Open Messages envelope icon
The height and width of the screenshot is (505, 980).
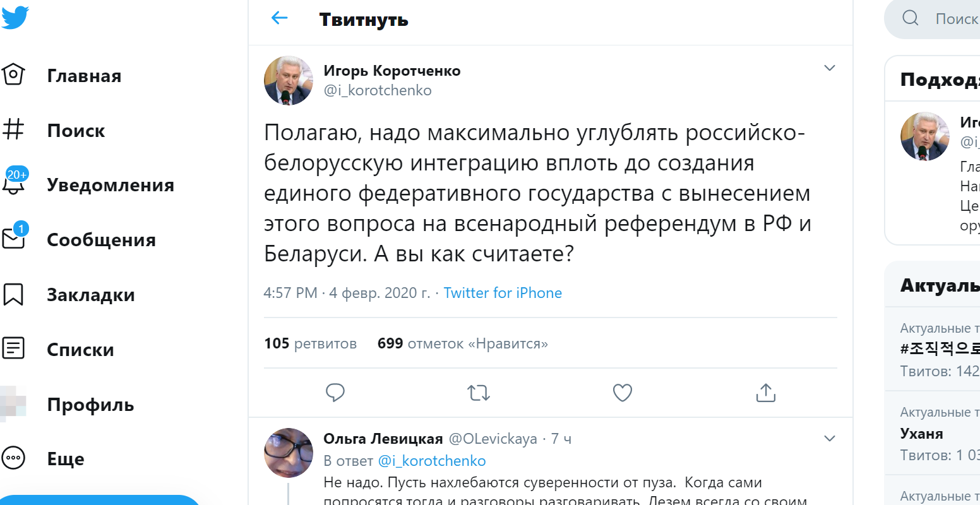pyautogui.click(x=14, y=239)
